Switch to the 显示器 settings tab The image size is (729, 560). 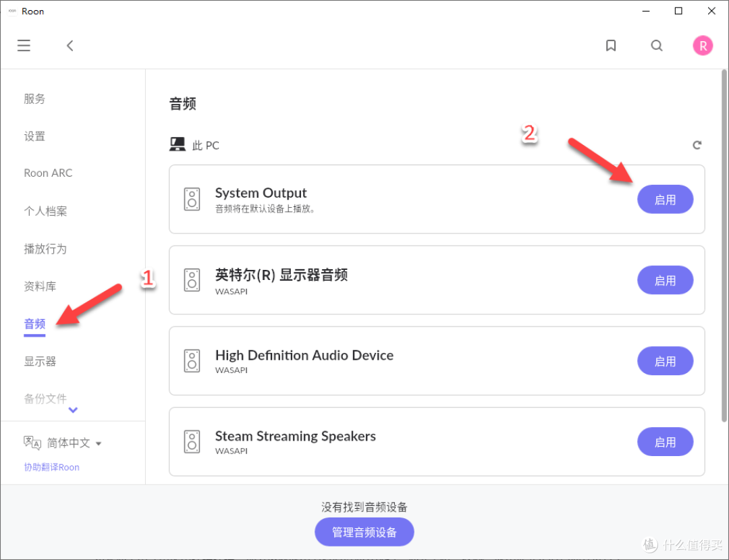(x=40, y=361)
